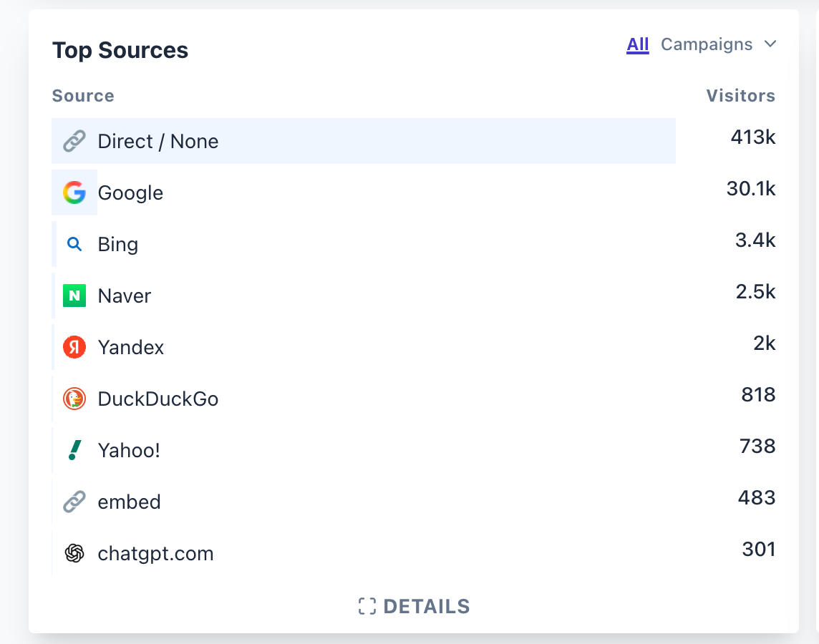Filter by Naver source
Screen dimensions: 819x644
coord(125,296)
